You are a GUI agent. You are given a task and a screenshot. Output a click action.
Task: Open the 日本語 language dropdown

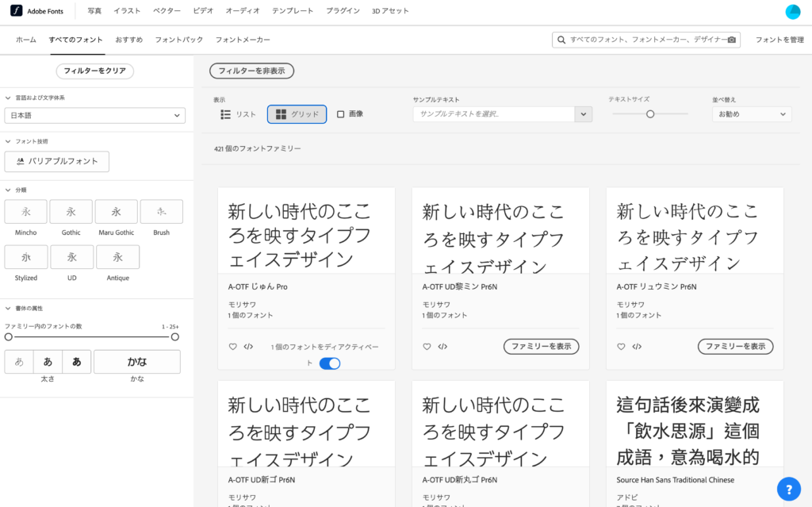95,116
